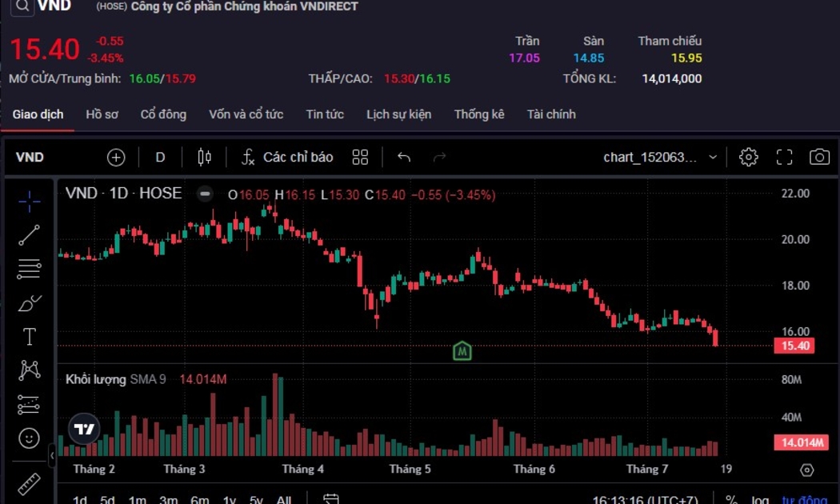The width and height of the screenshot is (840, 504).
Task: Select the trend line drawing tool
Action: click(x=30, y=235)
